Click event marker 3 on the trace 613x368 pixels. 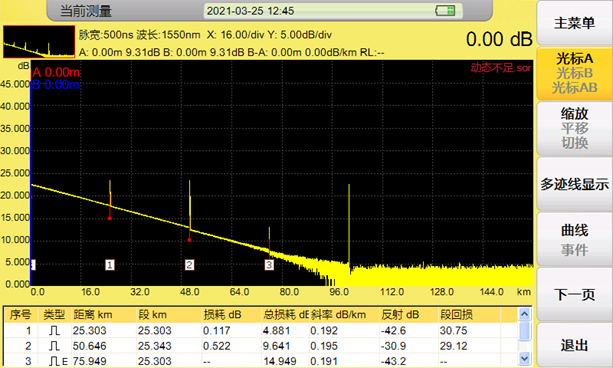269,265
